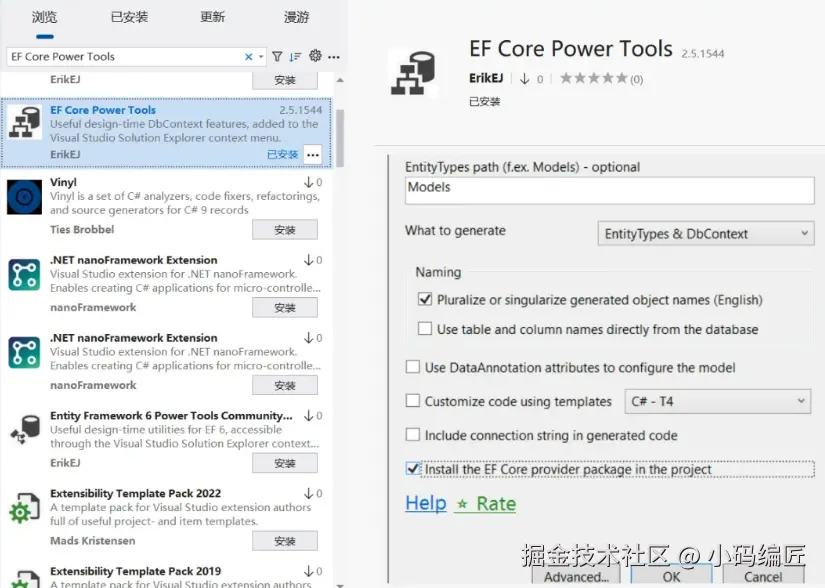Click the Vinyl download count arrow

point(309,183)
